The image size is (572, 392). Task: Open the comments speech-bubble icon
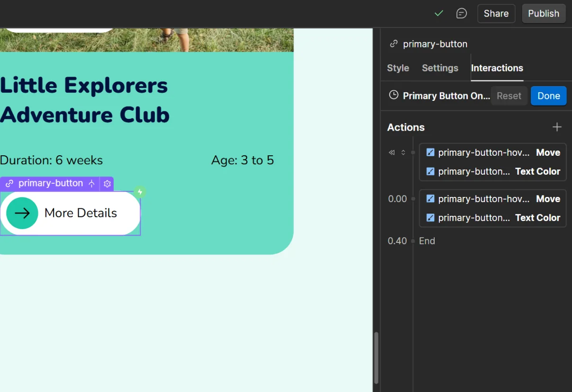coord(461,13)
